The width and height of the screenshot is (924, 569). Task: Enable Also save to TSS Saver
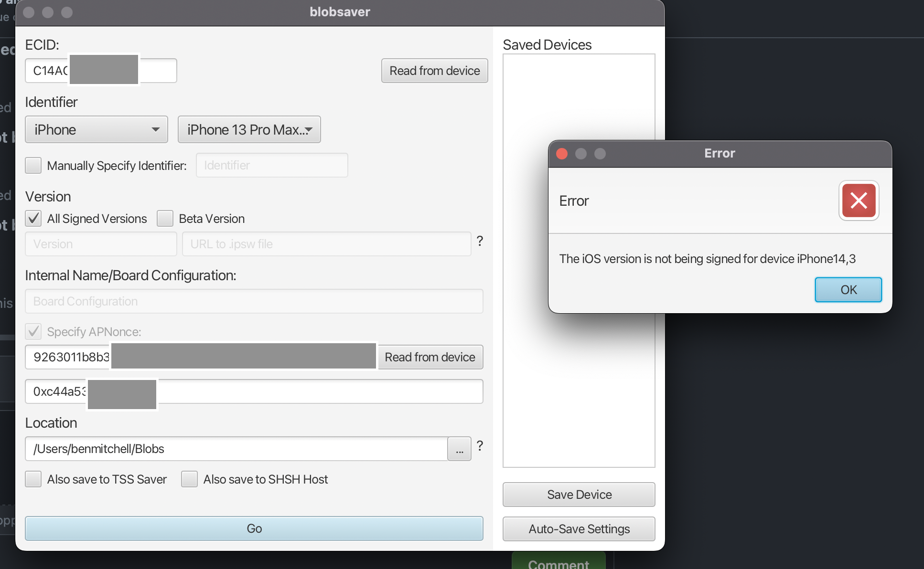click(33, 479)
